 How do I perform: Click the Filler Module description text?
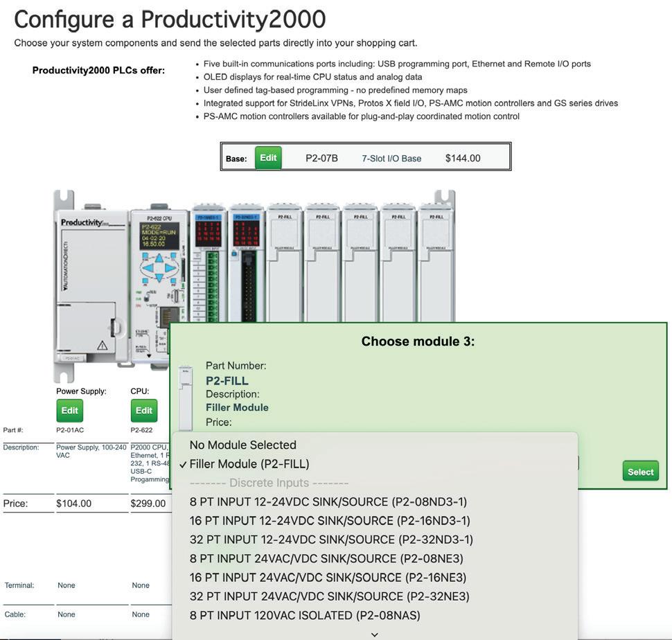point(237,407)
